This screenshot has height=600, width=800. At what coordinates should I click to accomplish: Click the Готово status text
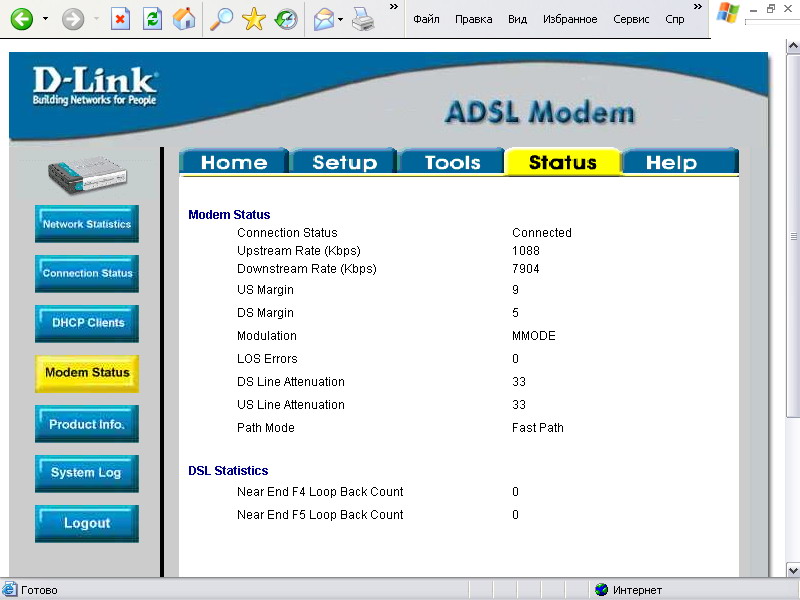[39, 590]
